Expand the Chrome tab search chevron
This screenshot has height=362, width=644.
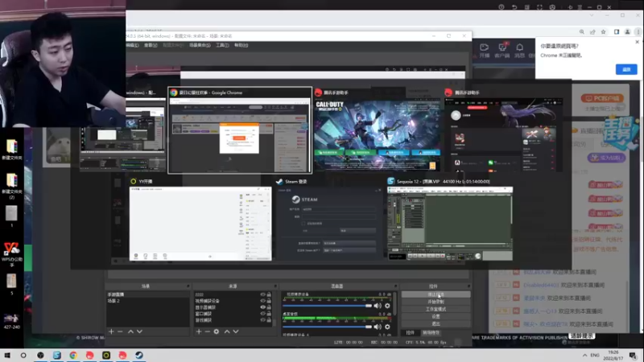592,15
